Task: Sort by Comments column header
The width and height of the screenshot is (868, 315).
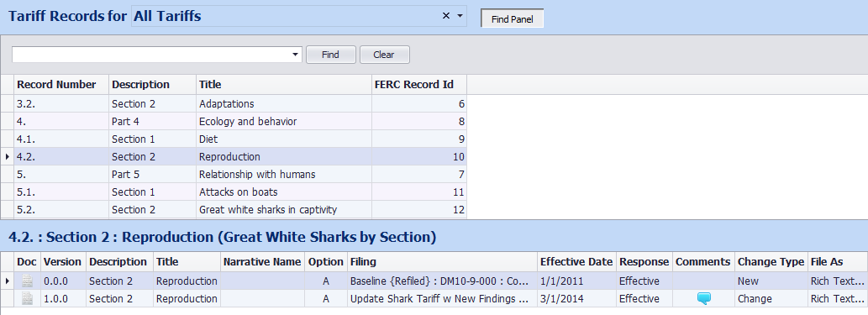Action: tap(703, 262)
